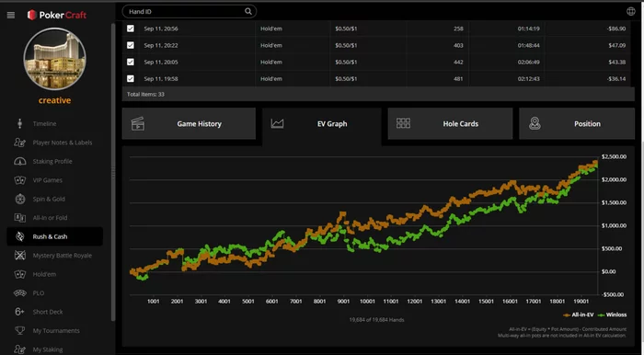644x355 pixels.
Task: Uncheck the Sep 11, 20:56 session
Action: (x=131, y=29)
